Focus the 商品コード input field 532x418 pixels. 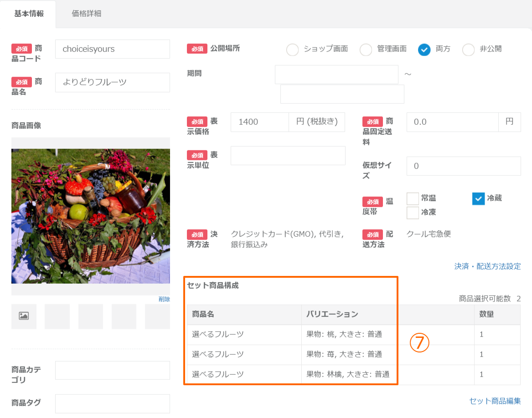click(112, 49)
